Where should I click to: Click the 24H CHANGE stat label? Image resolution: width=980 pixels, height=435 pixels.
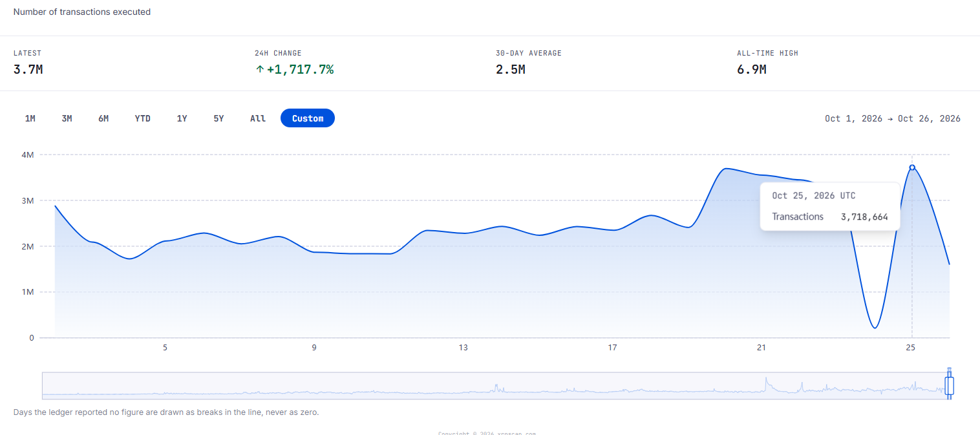tap(278, 53)
